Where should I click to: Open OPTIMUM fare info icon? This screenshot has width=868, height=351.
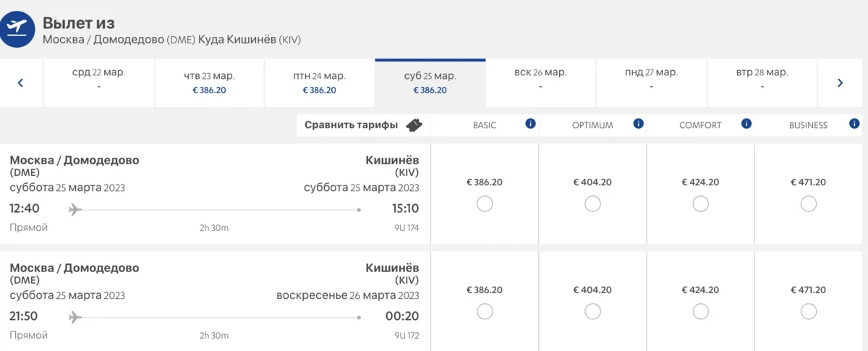coord(638,124)
